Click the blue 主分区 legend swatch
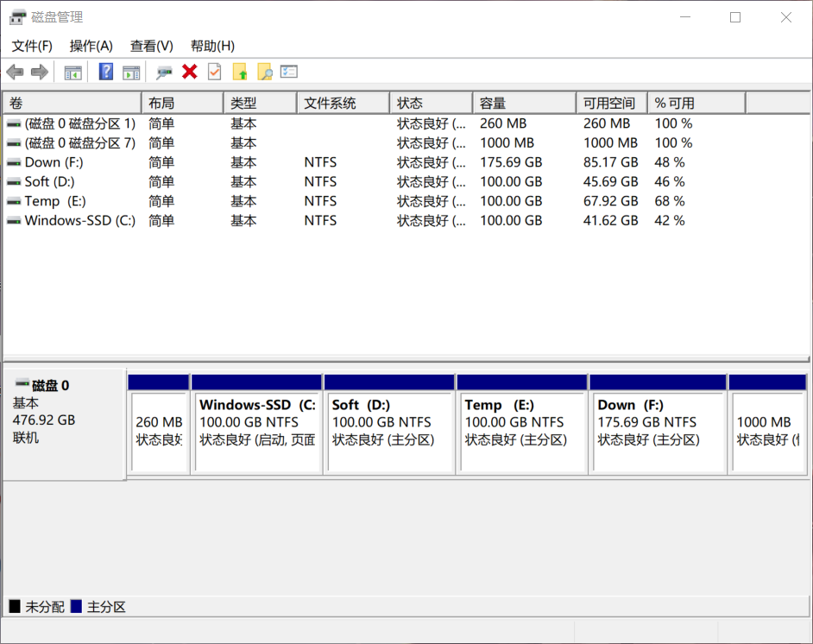 point(76,606)
